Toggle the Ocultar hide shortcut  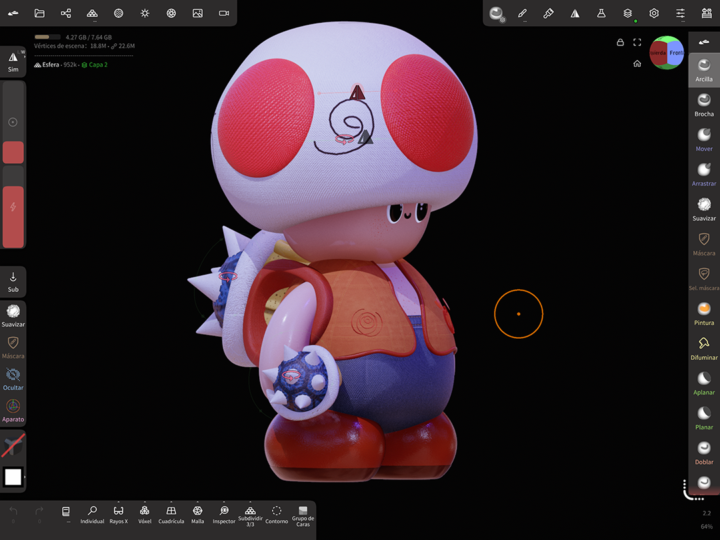tap(13, 379)
